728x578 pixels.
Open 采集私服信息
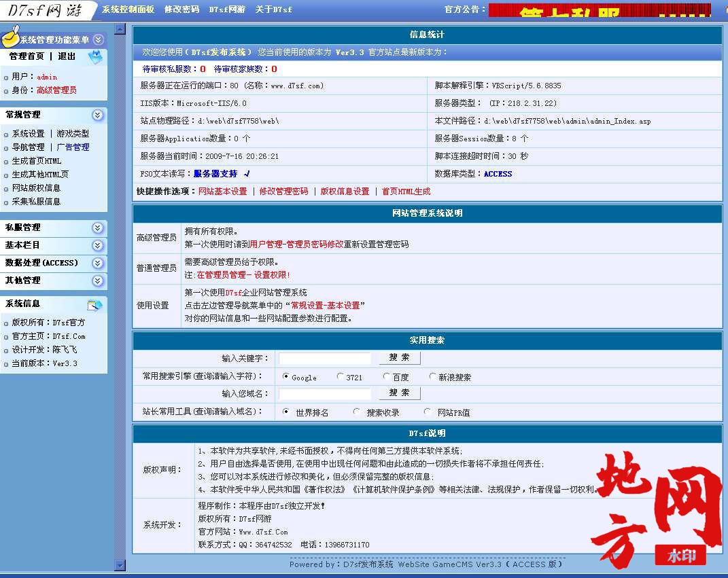(36, 201)
